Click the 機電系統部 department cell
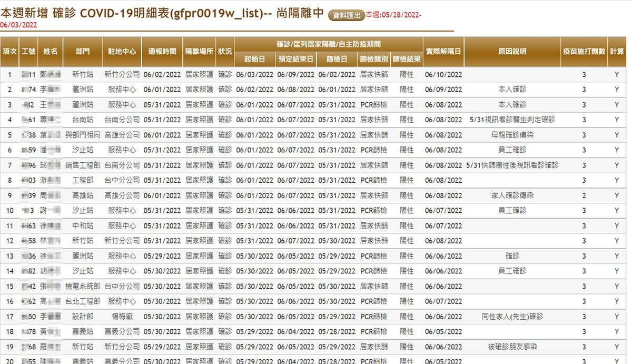This screenshot has height=364, width=632. pyautogui.click(x=83, y=287)
